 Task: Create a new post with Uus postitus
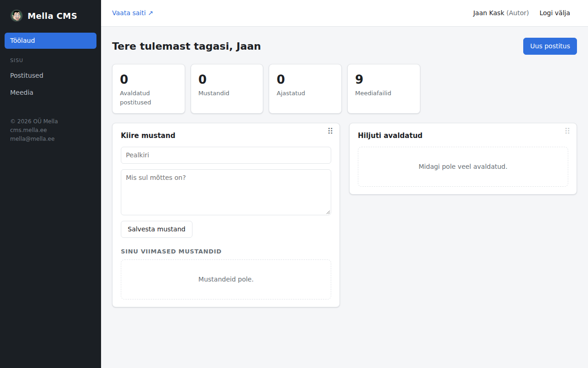550,46
